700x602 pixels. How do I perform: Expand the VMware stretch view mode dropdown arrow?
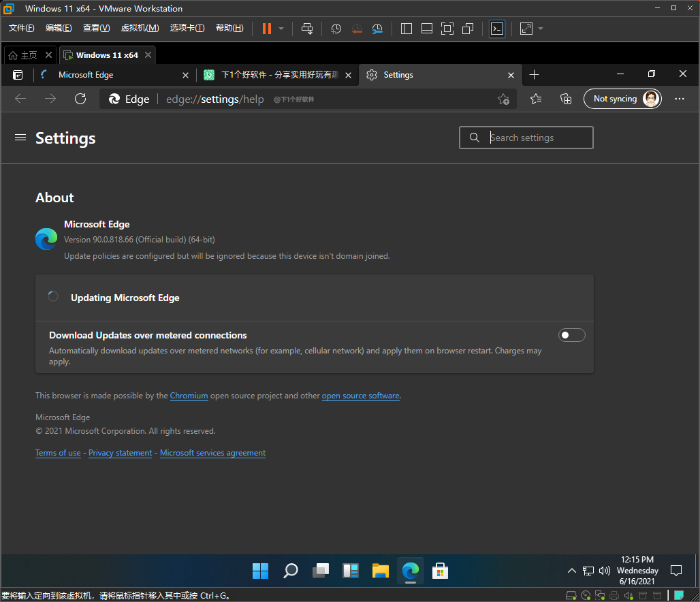(541, 29)
